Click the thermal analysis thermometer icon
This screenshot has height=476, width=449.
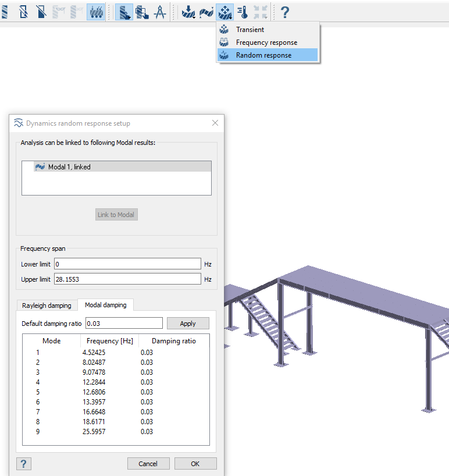coord(243,12)
